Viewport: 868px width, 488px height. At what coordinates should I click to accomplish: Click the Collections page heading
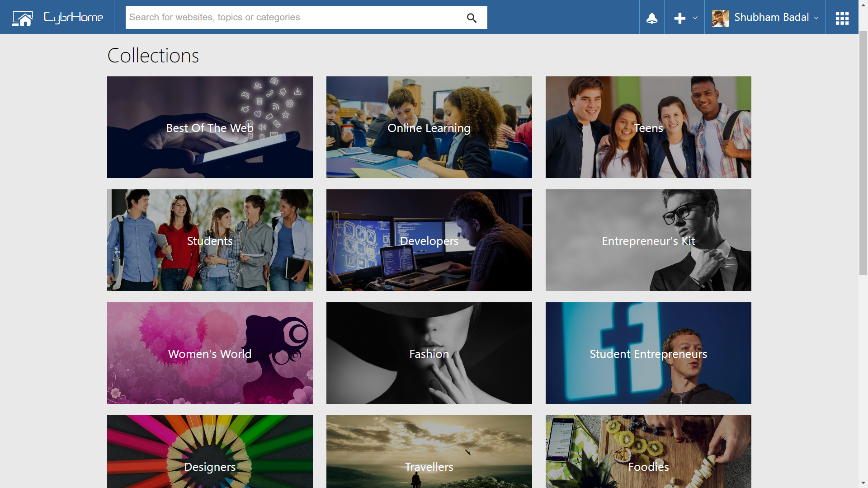coord(153,56)
